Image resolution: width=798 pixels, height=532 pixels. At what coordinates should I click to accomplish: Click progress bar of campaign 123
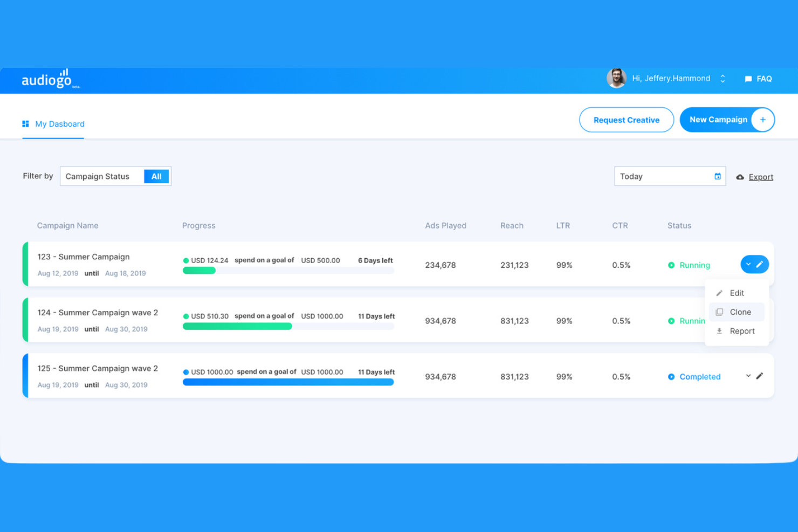pos(288,271)
